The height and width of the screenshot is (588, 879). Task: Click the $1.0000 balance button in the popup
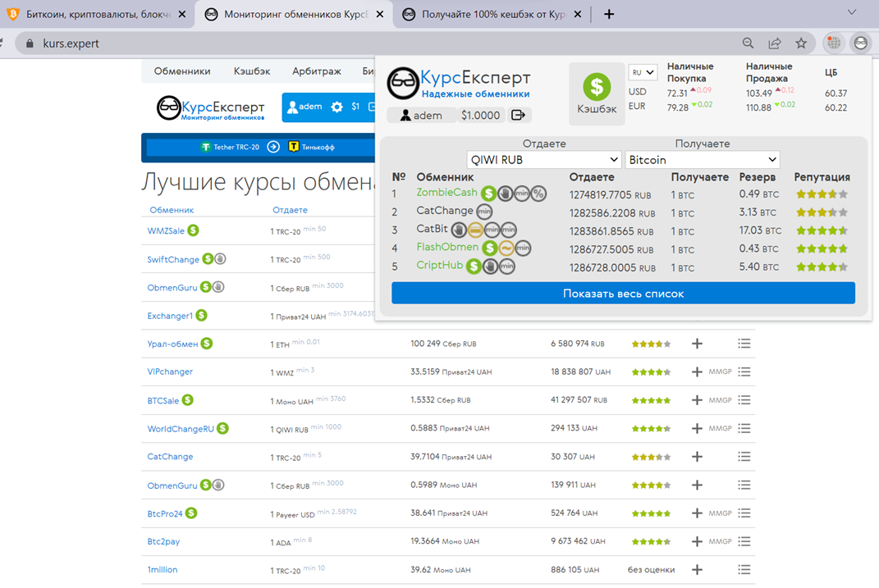click(x=480, y=116)
